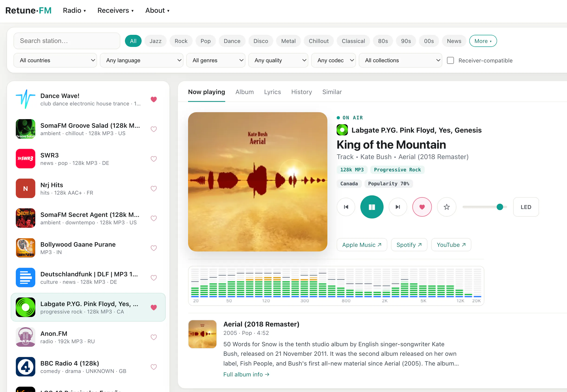Switch to the History tab
Image resolution: width=567 pixels, height=392 pixels.
tap(301, 92)
